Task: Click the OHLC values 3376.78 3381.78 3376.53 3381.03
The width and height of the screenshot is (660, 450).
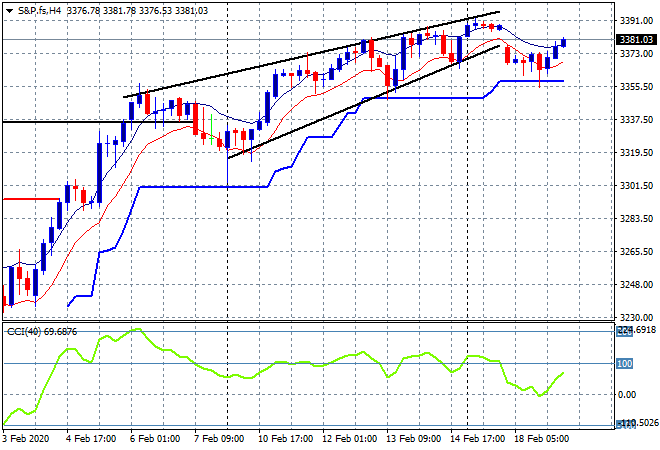Action: click(137, 11)
